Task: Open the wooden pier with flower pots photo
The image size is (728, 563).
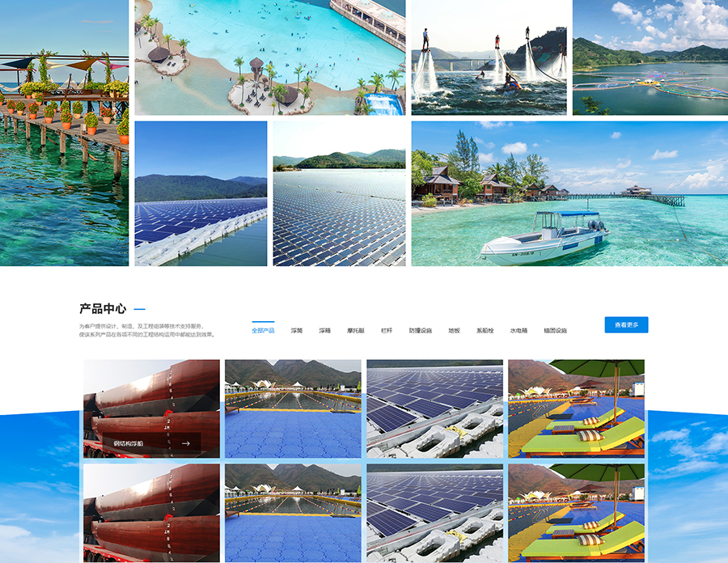Action: click(x=64, y=133)
